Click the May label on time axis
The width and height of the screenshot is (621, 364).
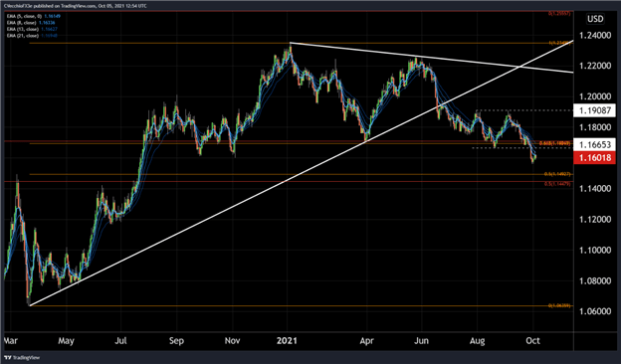66,341
